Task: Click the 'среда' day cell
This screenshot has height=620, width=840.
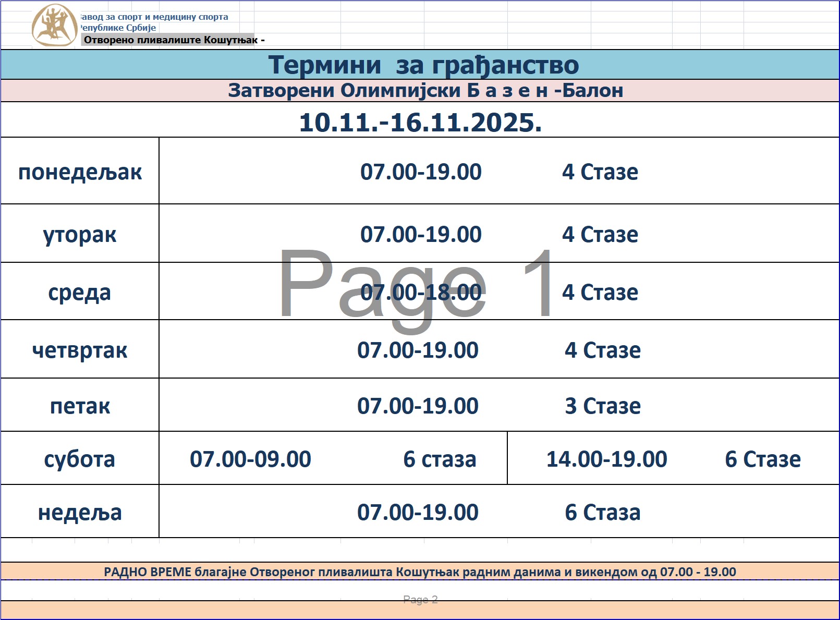Action: [80, 293]
